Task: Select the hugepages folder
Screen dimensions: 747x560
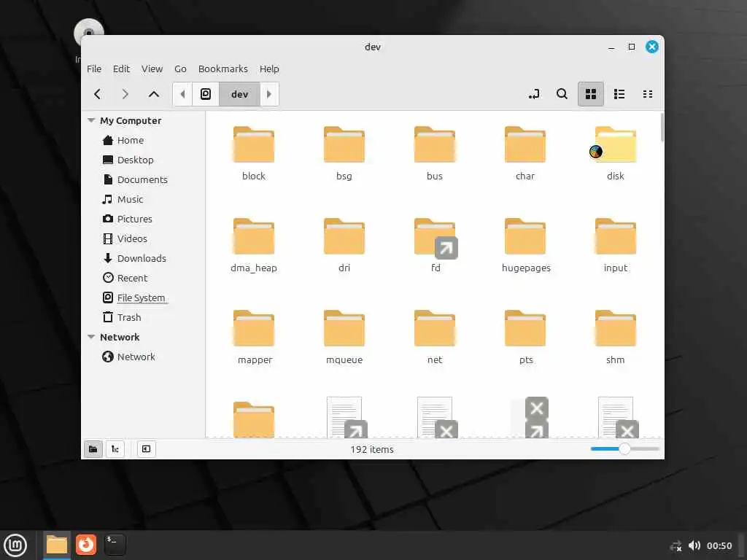Action: 526,245
